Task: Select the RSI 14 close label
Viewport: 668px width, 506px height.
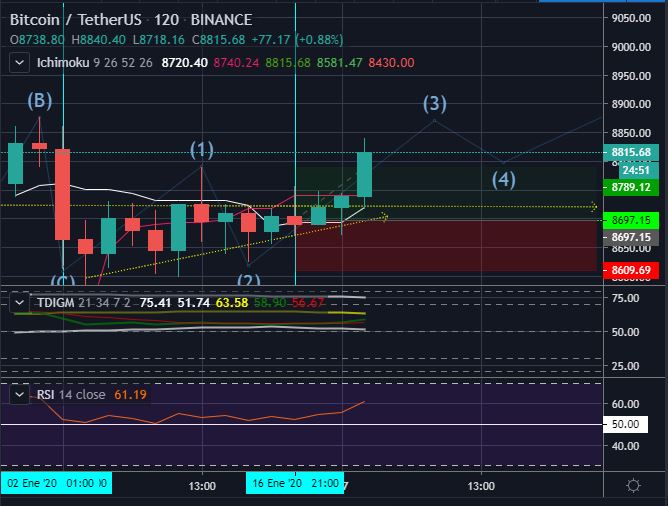Action: pyautogui.click(x=71, y=394)
